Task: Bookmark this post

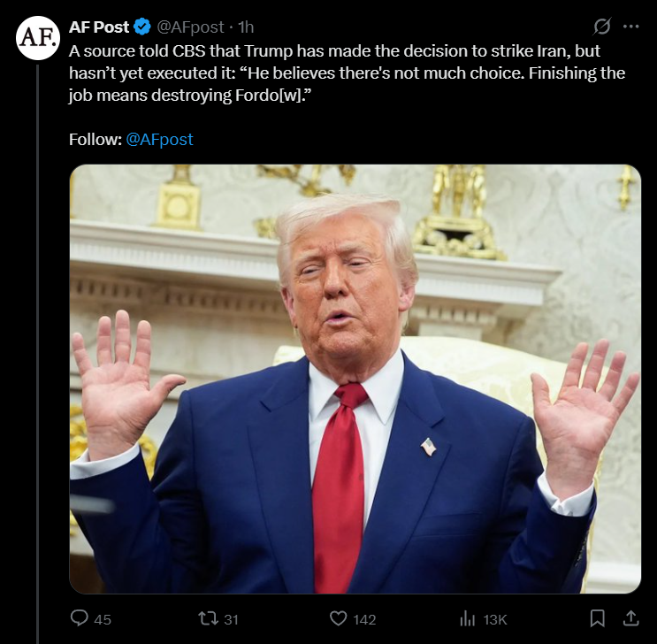Action: click(x=597, y=618)
